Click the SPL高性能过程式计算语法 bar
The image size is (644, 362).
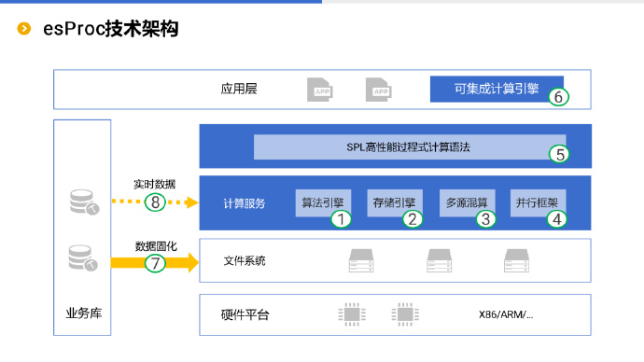pyautogui.click(x=410, y=146)
